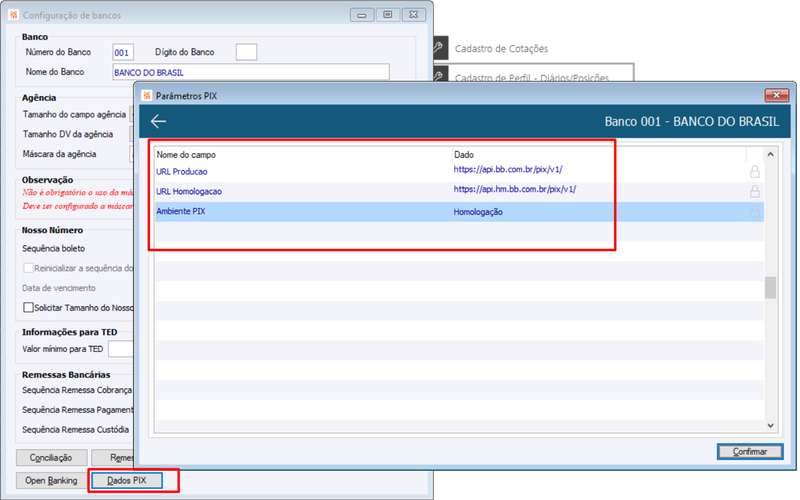Click the Conciliação button
Image resolution: width=800 pixels, height=500 pixels.
pos(51,458)
